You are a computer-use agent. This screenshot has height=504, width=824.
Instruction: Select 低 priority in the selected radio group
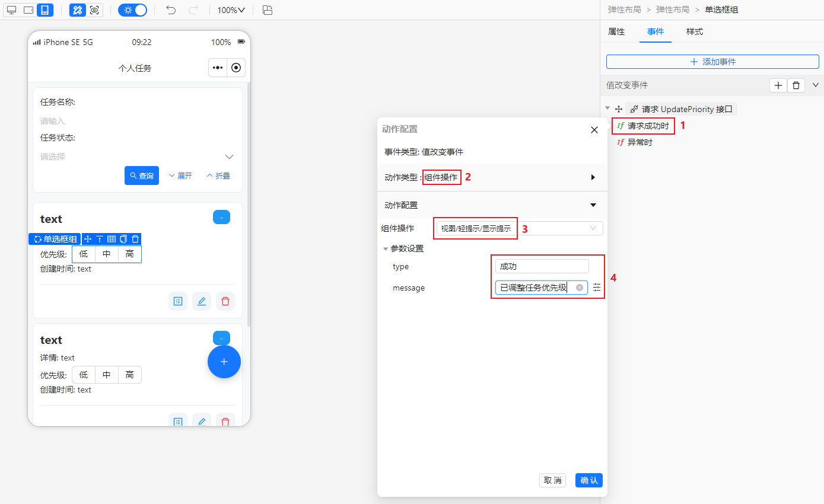click(84, 254)
